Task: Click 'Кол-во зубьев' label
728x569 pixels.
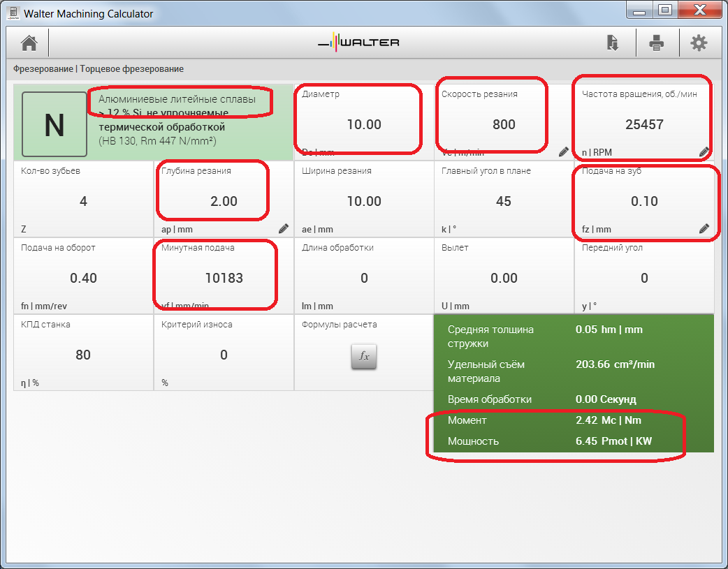Action: point(50,171)
